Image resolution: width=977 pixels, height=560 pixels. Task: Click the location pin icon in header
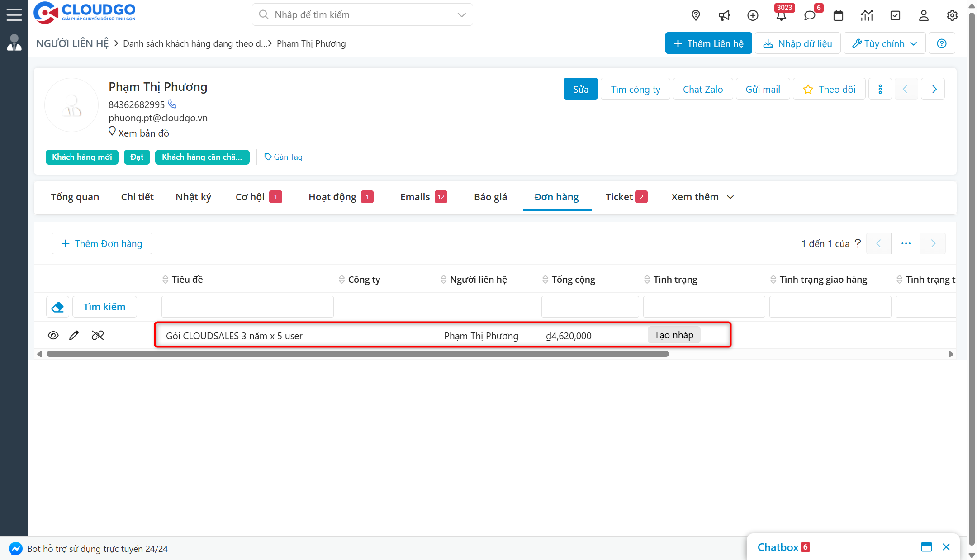click(696, 15)
